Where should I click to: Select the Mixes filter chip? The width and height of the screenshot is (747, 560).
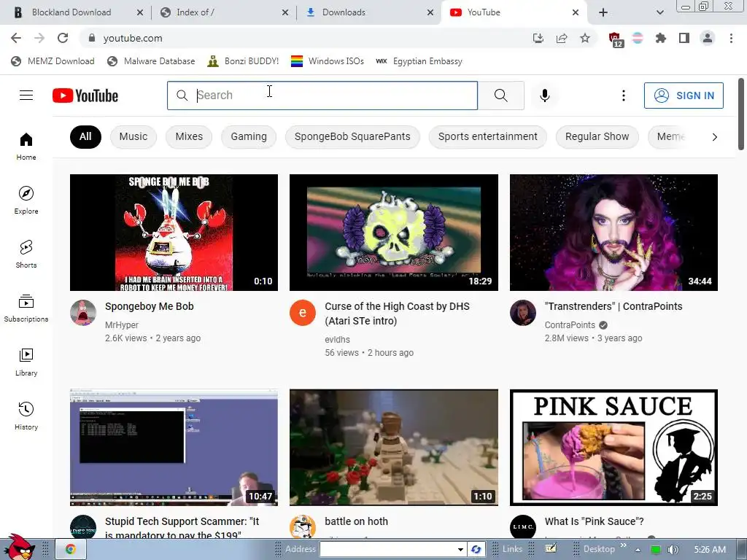pyautogui.click(x=189, y=136)
